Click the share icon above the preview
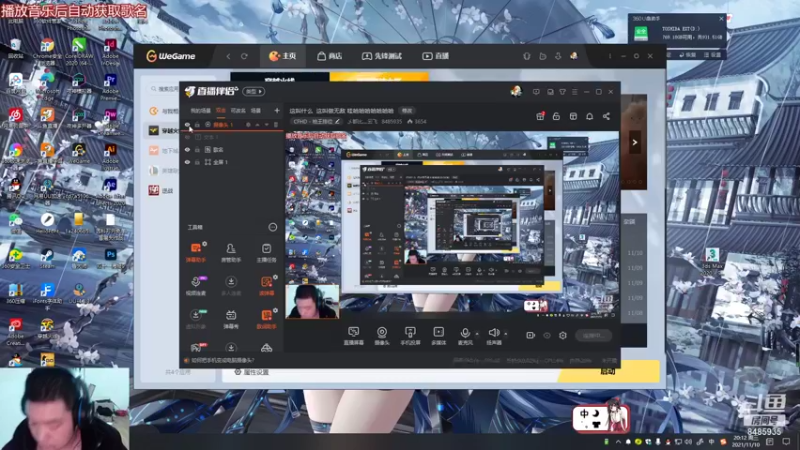Screen dimensions: 800x450 click(x=606, y=116)
